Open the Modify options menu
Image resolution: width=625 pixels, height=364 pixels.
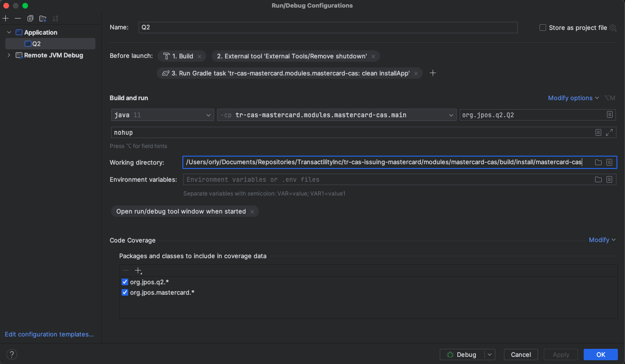click(573, 98)
